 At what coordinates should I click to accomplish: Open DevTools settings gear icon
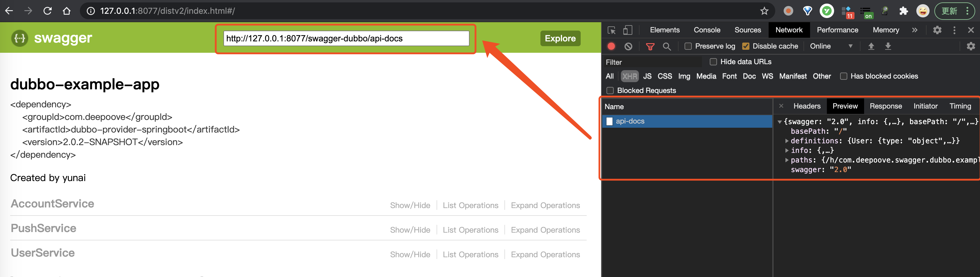pyautogui.click(x=937, y=30)
